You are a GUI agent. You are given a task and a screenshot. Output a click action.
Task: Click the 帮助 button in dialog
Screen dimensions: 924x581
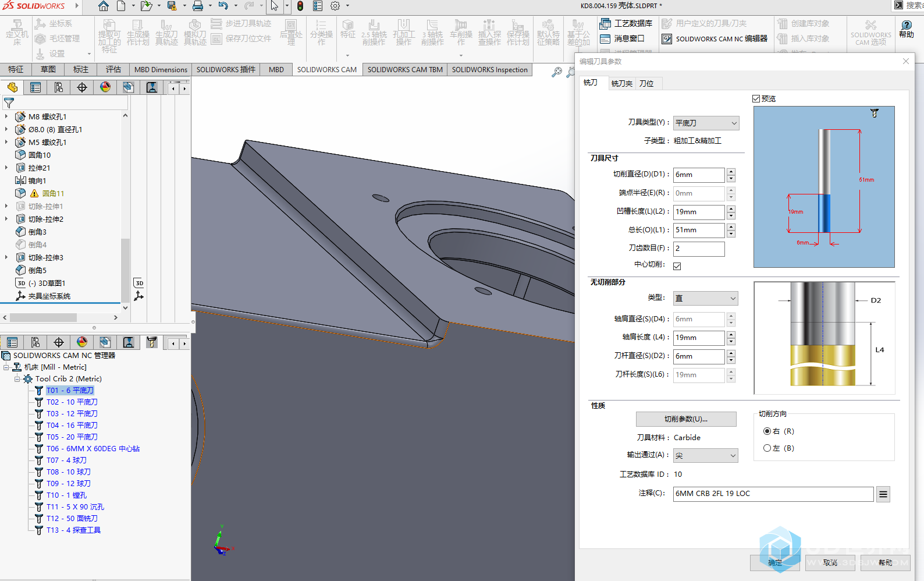coord(885,563)
